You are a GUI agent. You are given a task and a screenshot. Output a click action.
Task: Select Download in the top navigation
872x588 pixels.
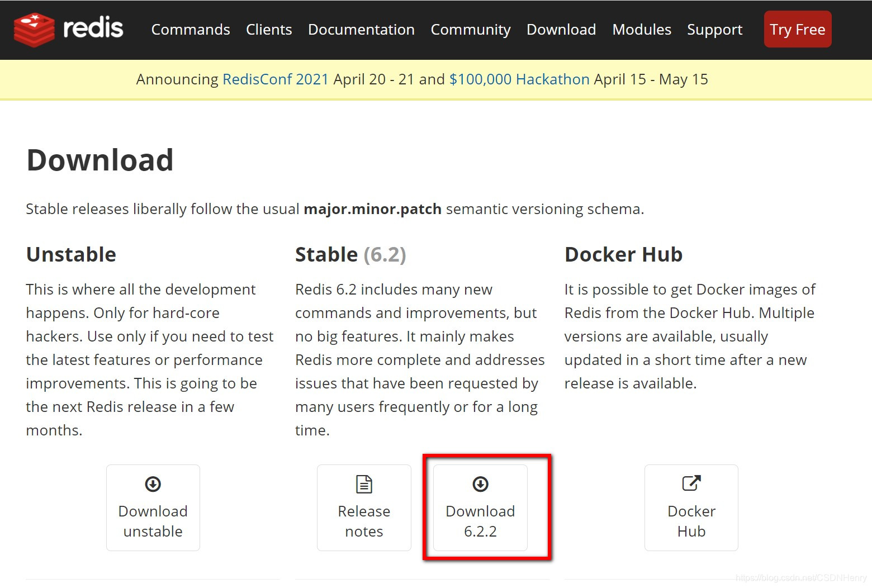coord(561,30)
